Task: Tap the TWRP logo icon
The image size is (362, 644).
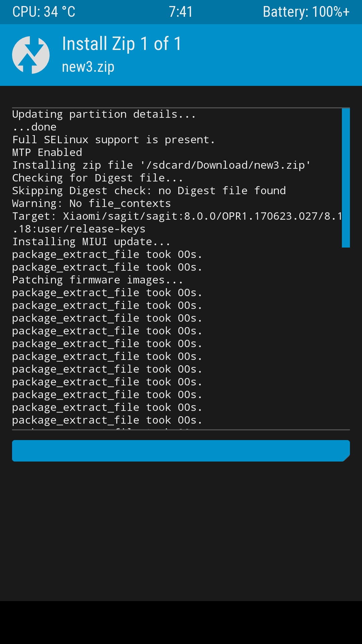Action: tap(31, 55)
